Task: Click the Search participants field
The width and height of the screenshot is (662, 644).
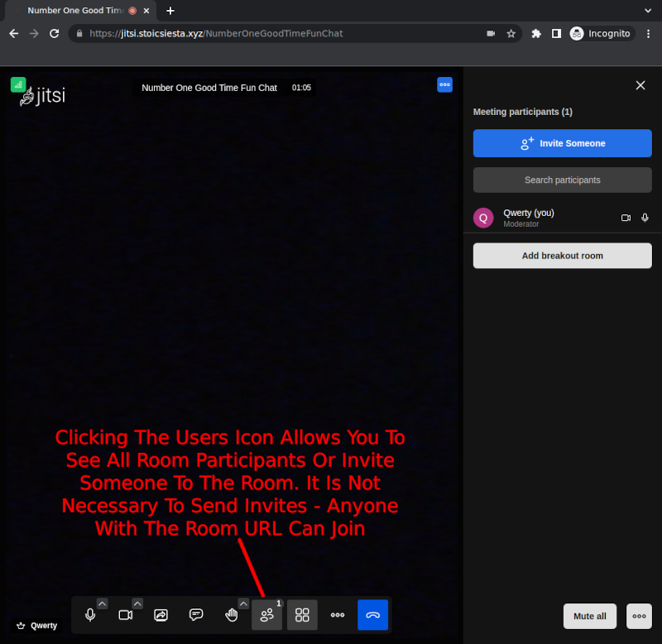Action: [x=562, y=180]
